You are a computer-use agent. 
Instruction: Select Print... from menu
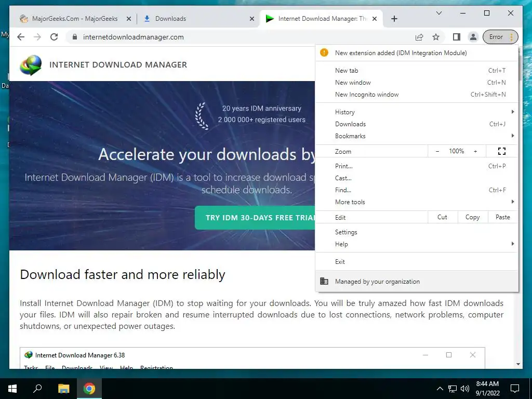416,166
